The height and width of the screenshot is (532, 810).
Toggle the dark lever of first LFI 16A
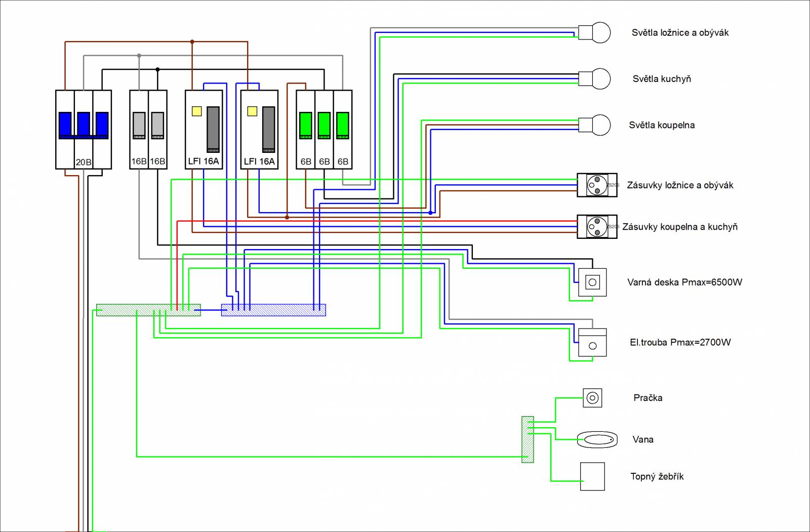point(213,130)
